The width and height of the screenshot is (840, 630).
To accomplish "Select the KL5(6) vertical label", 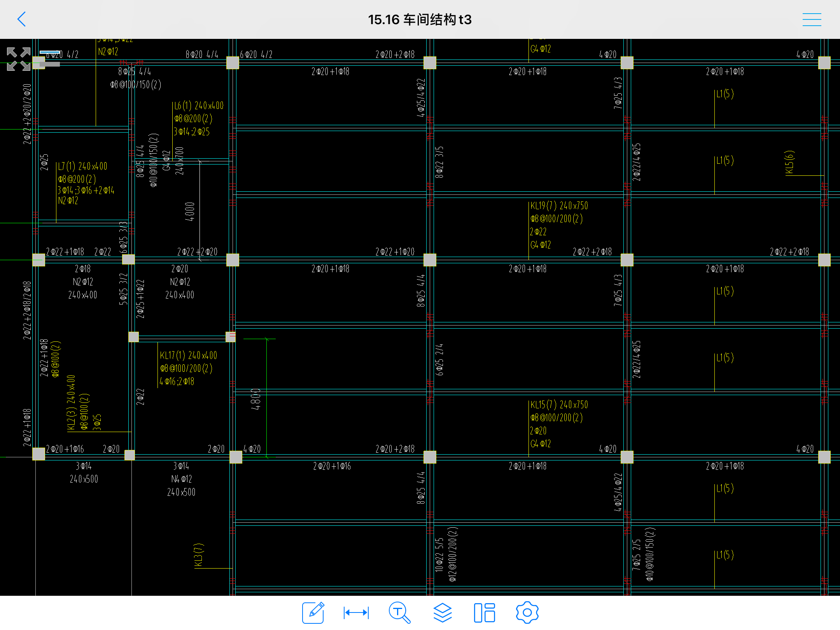I will [789, 163].
